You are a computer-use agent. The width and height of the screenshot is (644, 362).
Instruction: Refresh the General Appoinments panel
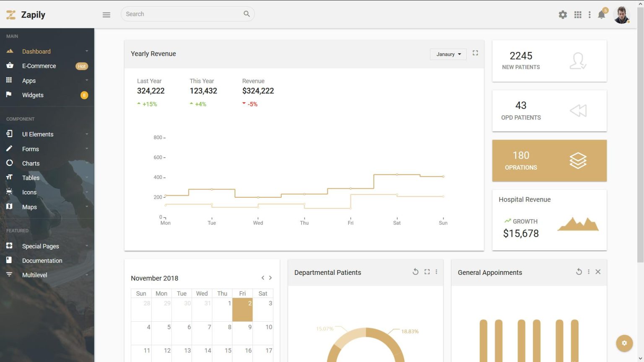[x=579, y=271]
